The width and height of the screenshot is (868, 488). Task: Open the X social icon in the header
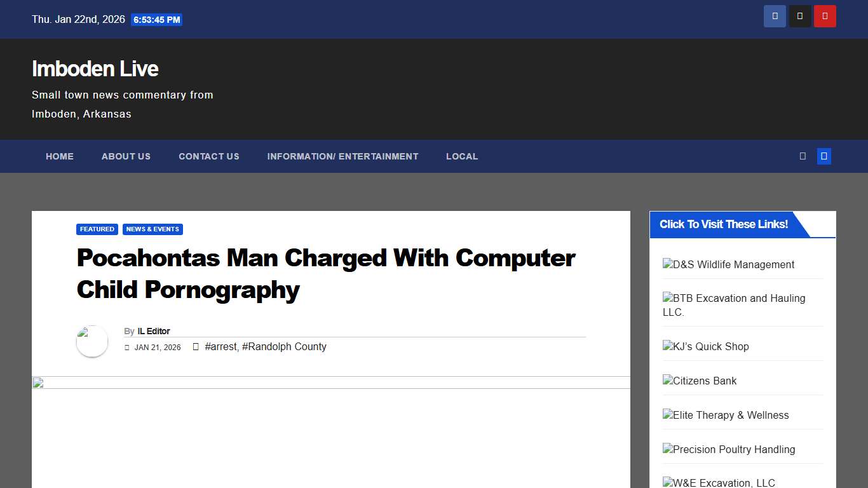[x=800, y=16]
